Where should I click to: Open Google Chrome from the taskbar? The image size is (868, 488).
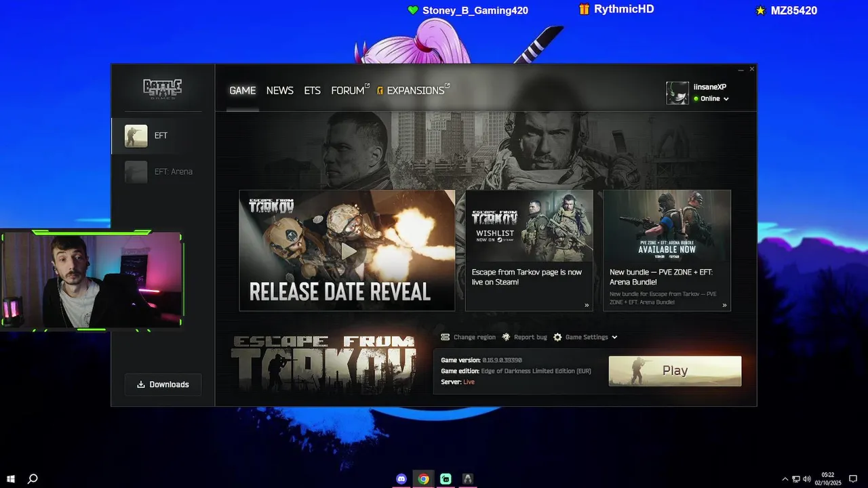(x=423, y=479)
